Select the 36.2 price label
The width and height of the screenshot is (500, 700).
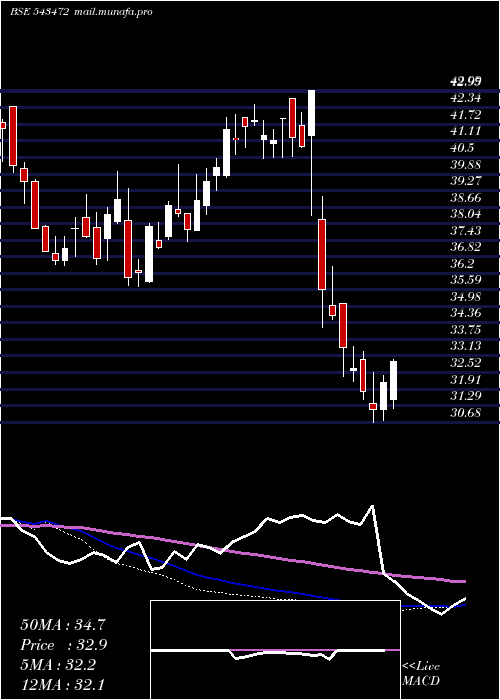click(462, 263)
